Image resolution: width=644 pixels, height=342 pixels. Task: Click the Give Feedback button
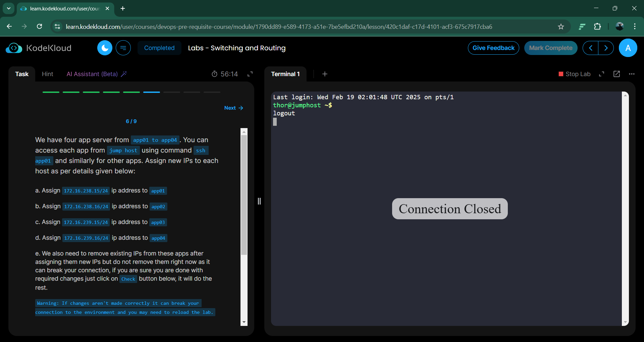pyautogui.click(x=493, y=48)
